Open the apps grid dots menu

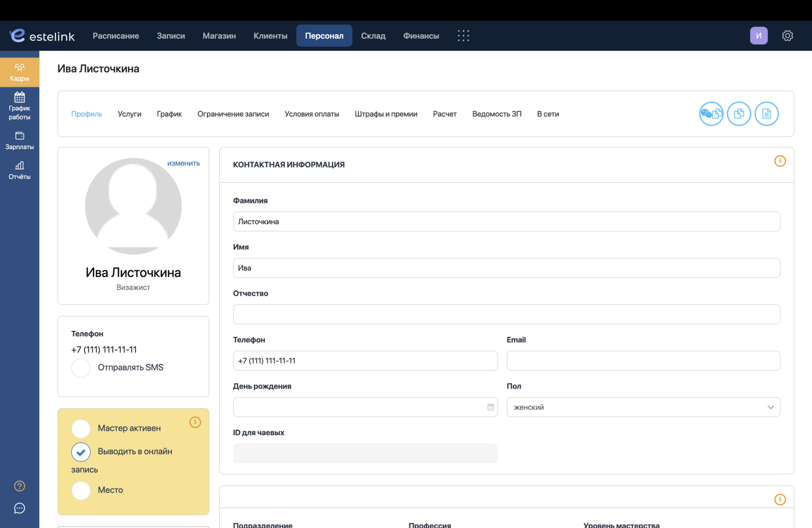coord(463,36)
